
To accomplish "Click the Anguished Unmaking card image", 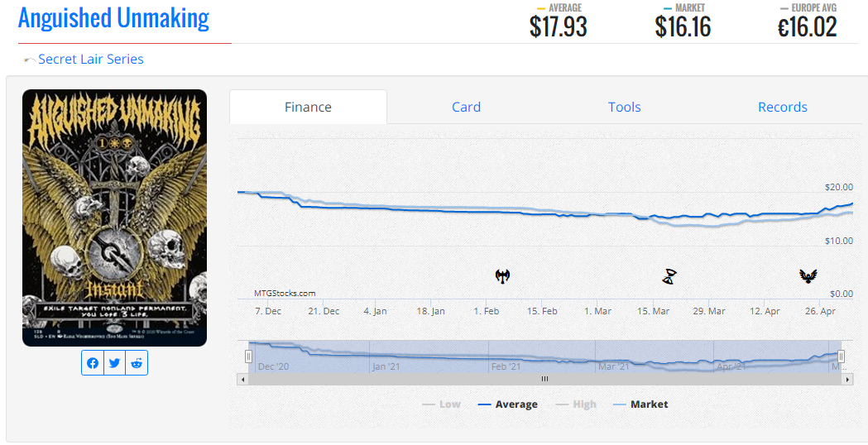I will click(x=114, y=218).
